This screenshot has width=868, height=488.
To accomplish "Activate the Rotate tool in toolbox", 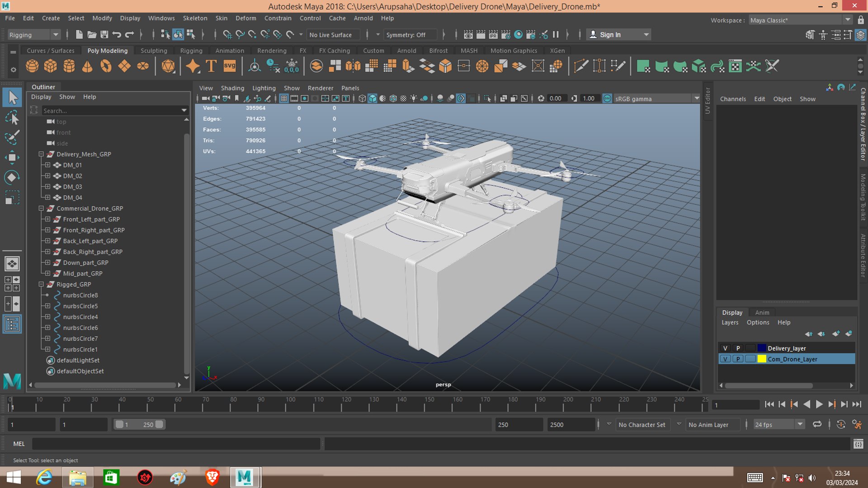I will pos(12,177).
